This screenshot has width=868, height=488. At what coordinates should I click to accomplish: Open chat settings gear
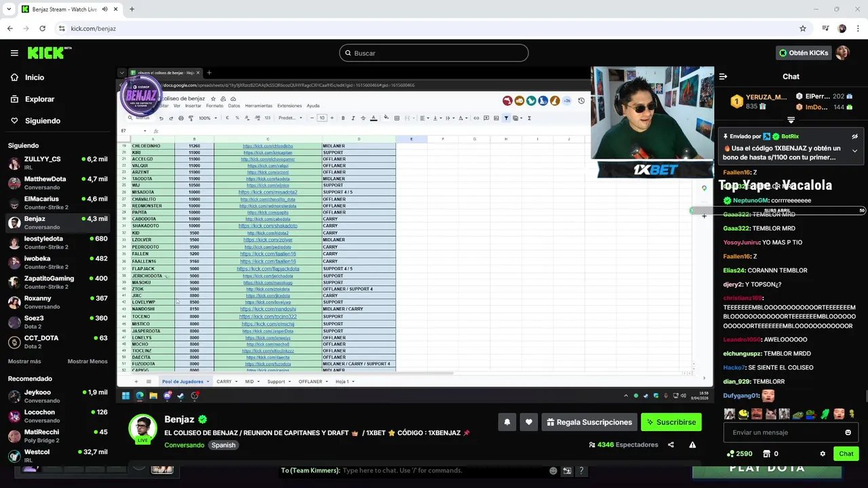[x=823, y=453]
